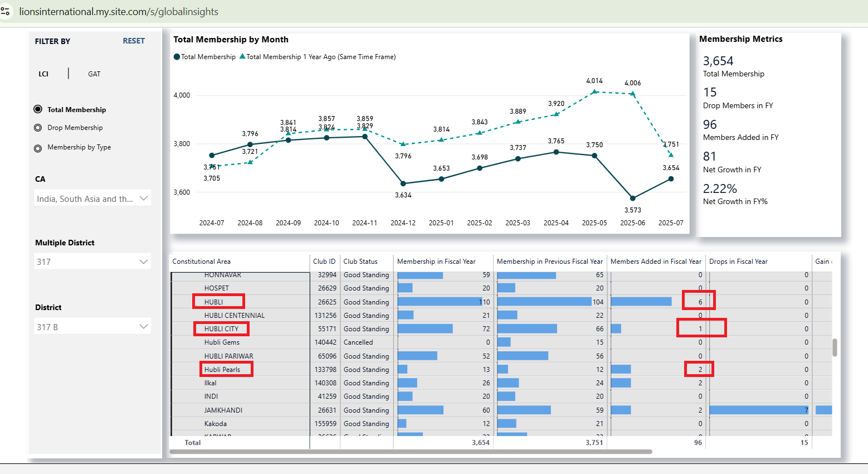The width and height of the screenshot is (868, 474).
Task: Click the HUBLI membership bar showing 110
Action: (439, 302)
